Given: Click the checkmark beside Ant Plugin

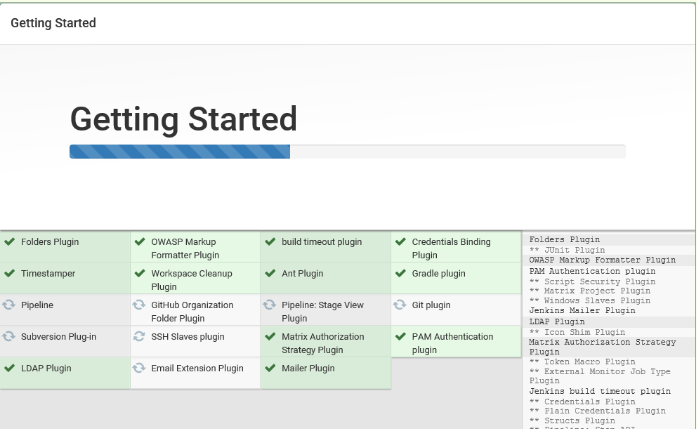Looking at the screenshot, I should (270, 273).
